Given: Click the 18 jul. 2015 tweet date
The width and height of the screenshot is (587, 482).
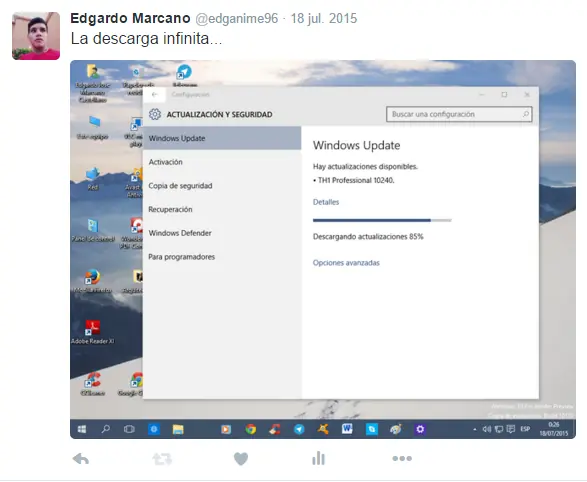Looking at the screenshot, I should 324,18.
